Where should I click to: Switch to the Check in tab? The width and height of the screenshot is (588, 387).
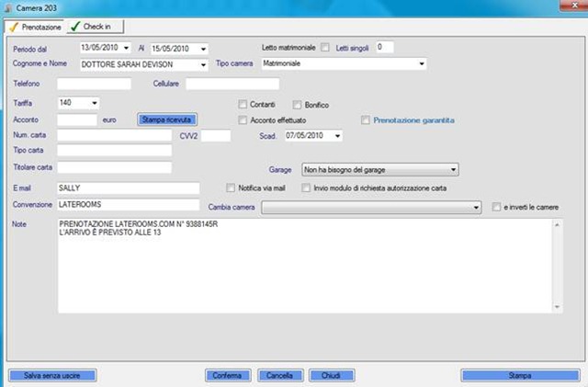96,27
